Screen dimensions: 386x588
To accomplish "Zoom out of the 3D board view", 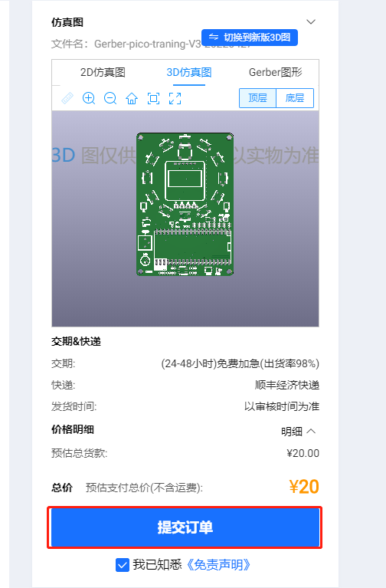I will pyautogui.click(x=110, y=99).
